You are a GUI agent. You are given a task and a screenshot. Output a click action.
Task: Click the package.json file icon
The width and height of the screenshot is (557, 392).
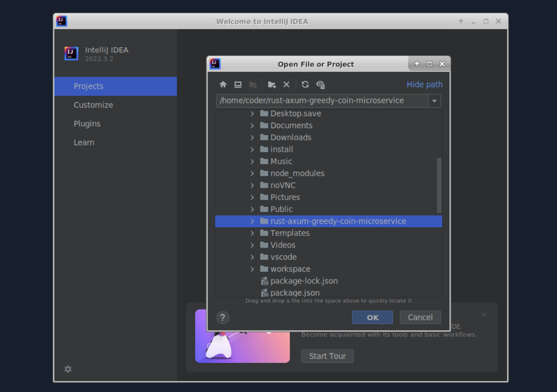264,293
